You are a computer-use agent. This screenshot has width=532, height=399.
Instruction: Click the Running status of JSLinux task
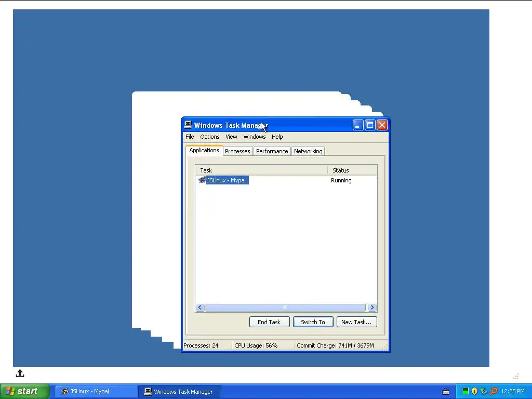point(341,180)
